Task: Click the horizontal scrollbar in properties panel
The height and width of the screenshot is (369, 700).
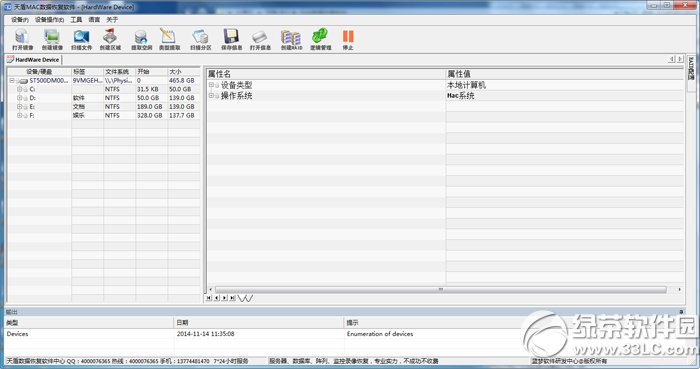Action: click(x=441, y=290)
